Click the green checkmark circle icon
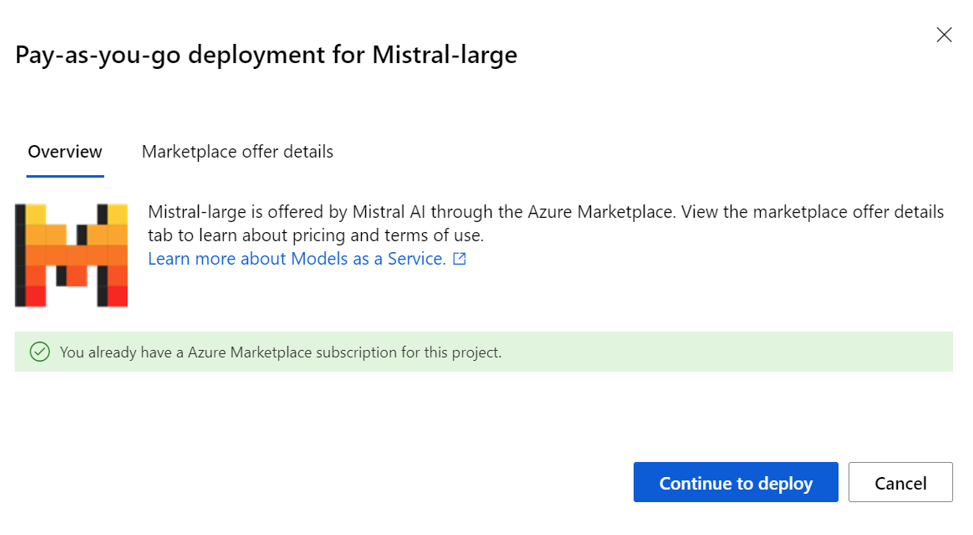 (40, 352)
